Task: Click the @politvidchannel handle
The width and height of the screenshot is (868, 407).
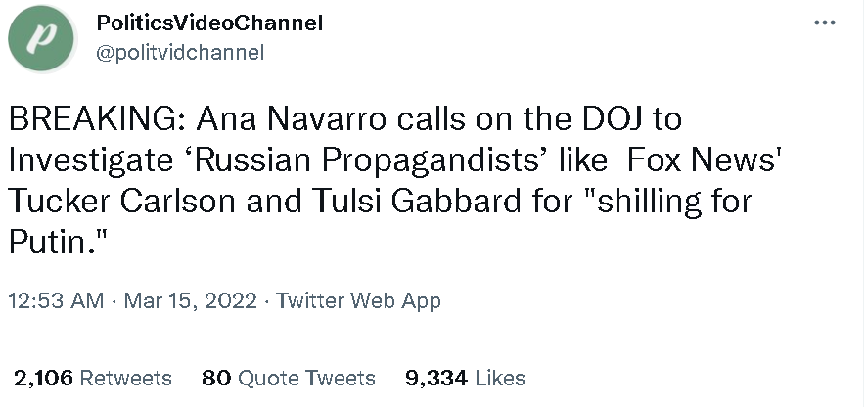Action: pos(180,53)
